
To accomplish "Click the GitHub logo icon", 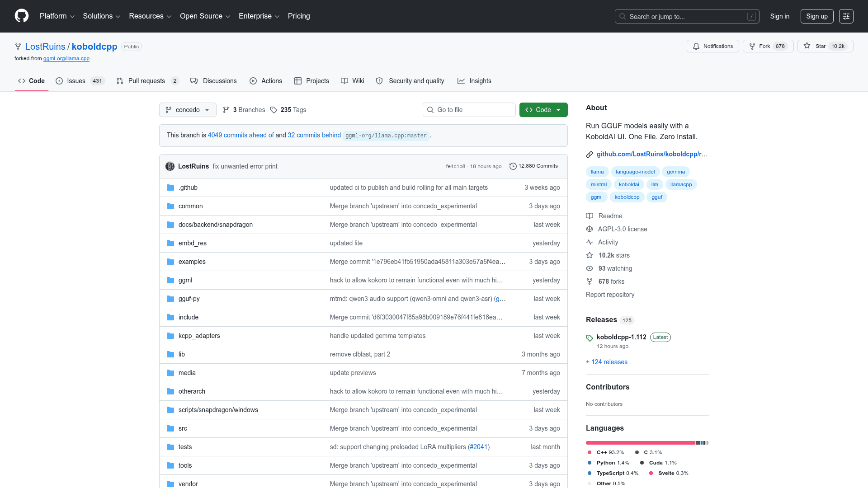I will 22,16.
